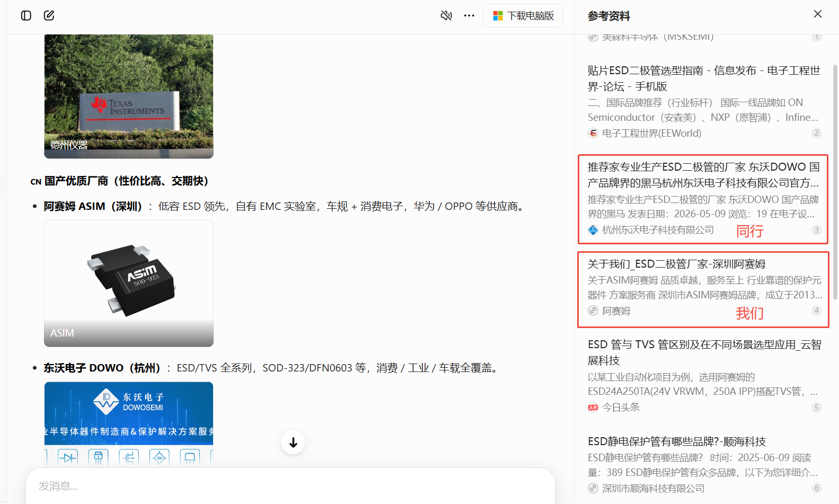Click the 下载电脑版 button

tap(523, 16)
